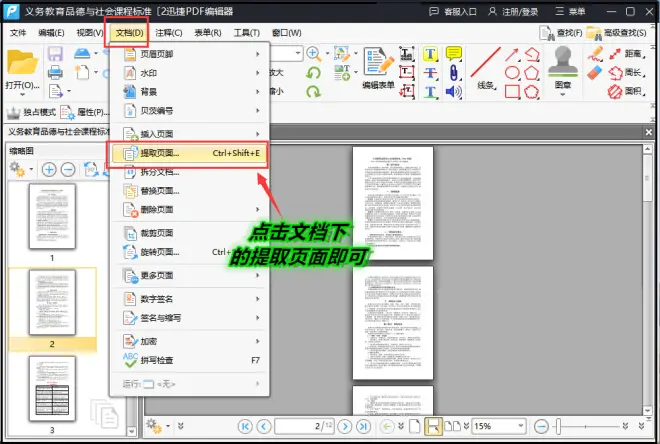Click Advanced Find(S) button
This screenshot has height=444, width=660.
(x=616, y=33)
